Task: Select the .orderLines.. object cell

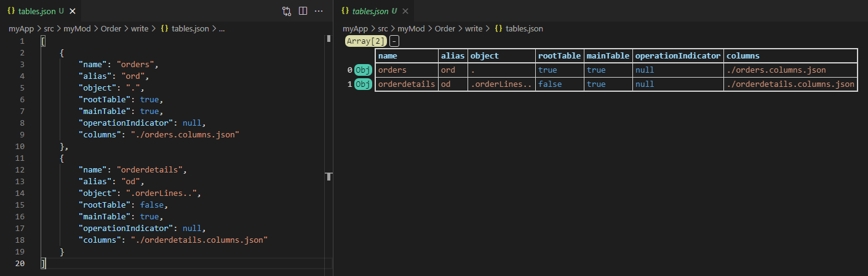Action: coord(502,84)
